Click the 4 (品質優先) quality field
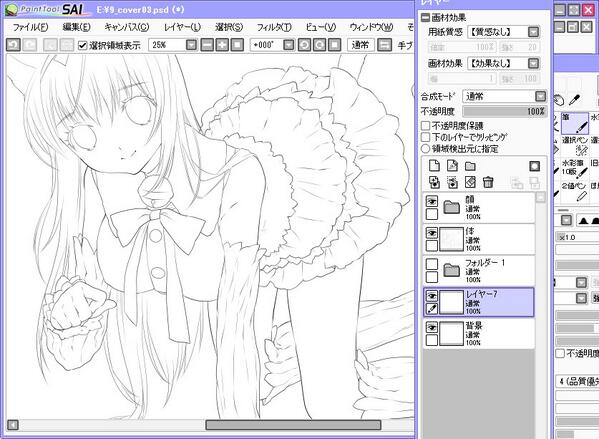599x439 pixels. coord(577,381)
